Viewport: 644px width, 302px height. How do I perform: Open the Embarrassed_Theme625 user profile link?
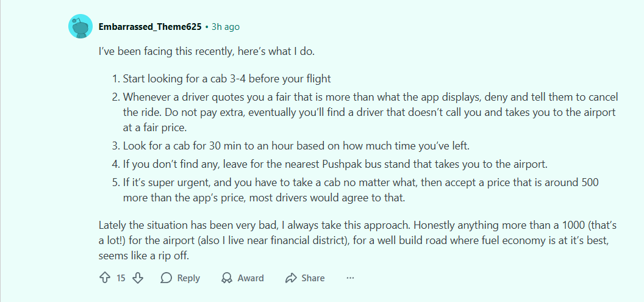(x=150, y=27)
